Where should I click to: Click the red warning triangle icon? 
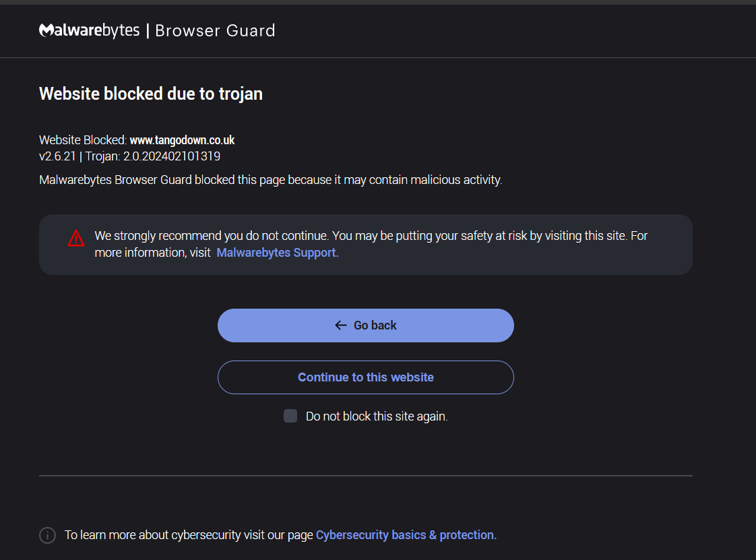[76, 238]
